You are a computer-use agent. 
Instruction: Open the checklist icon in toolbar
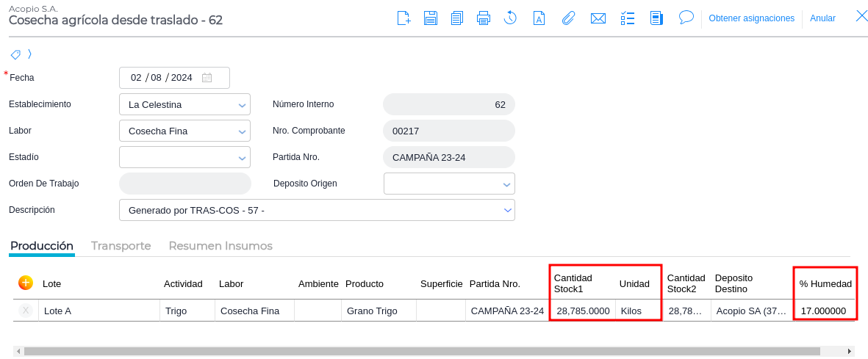tap(628, 18)
